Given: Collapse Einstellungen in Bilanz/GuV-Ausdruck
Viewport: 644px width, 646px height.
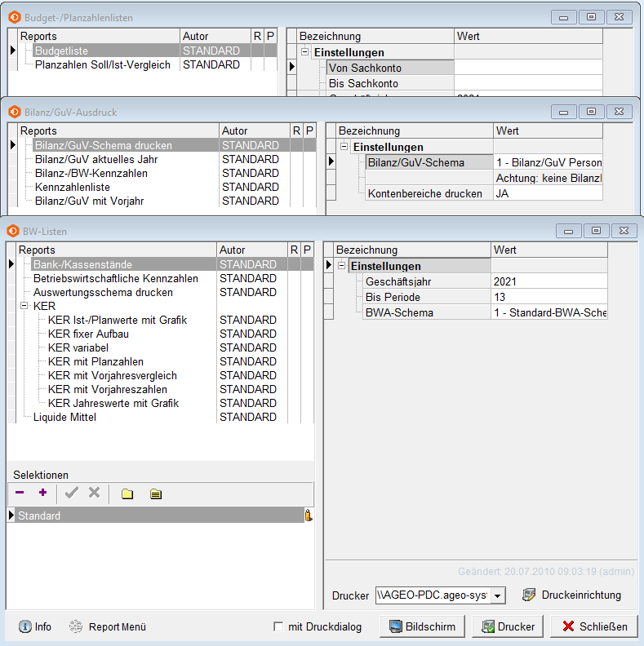Looking at the screenshot, I should 344,147.
